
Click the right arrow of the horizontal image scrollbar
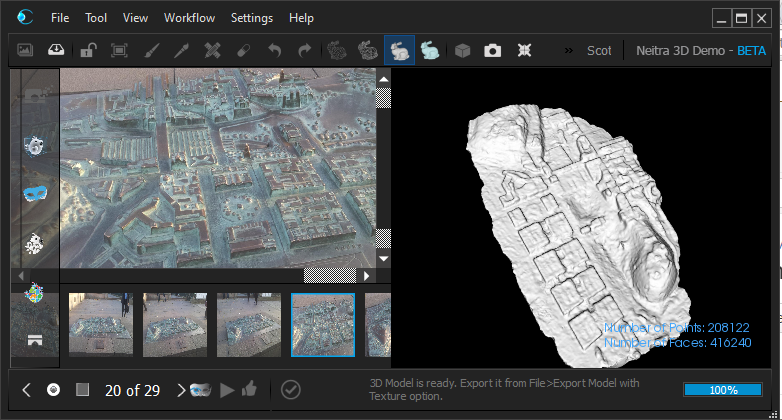[x=367, y=275]
